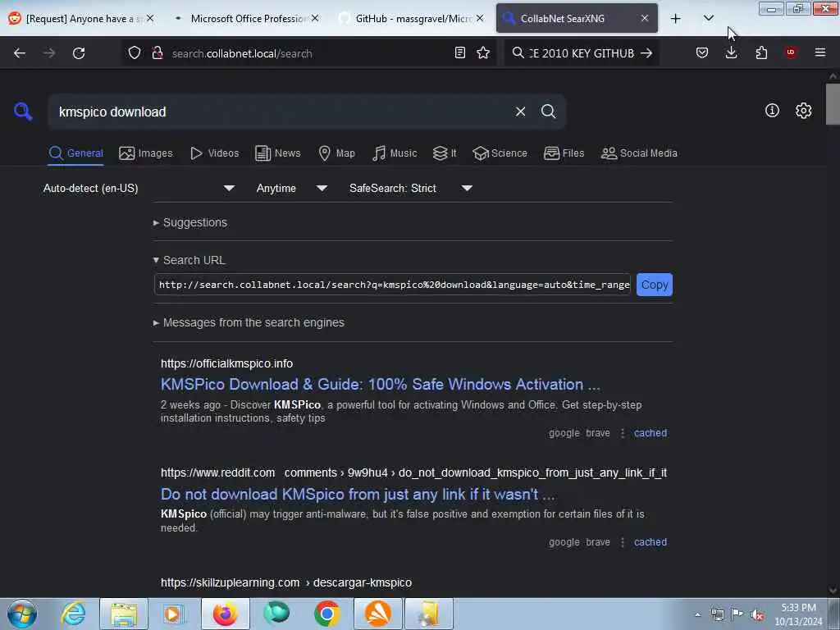The height and width of the screenshot is (630, 840).
Task: Open the extensions puzzle icon
Action: tap(761, 52)
